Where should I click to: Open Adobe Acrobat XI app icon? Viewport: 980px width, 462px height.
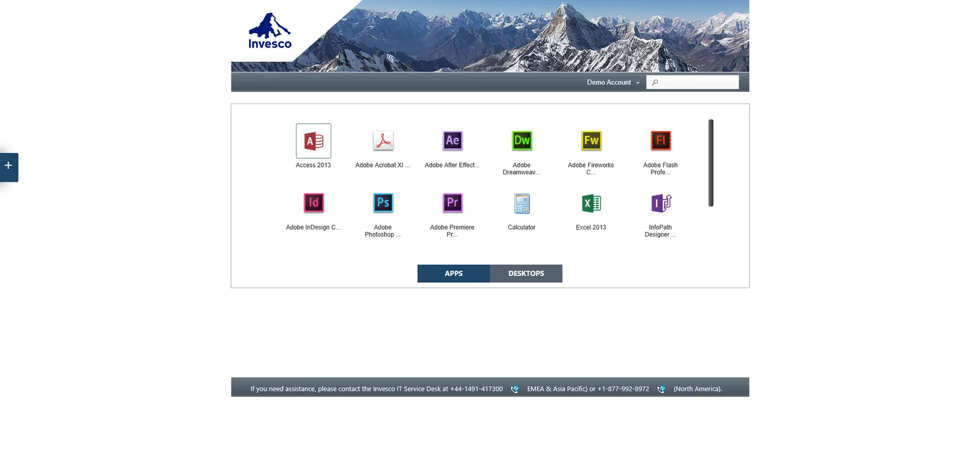point(383,141)
